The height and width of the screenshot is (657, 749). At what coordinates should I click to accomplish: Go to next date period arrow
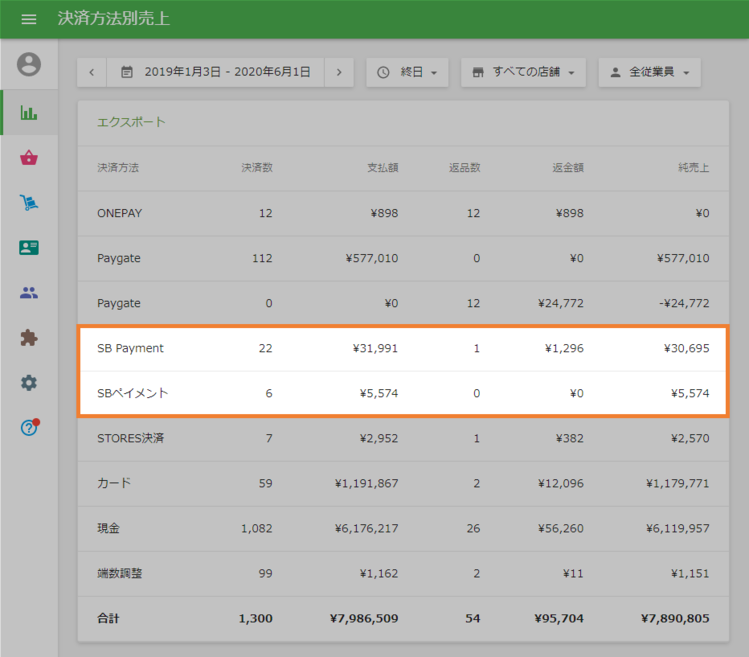point(339,72)
